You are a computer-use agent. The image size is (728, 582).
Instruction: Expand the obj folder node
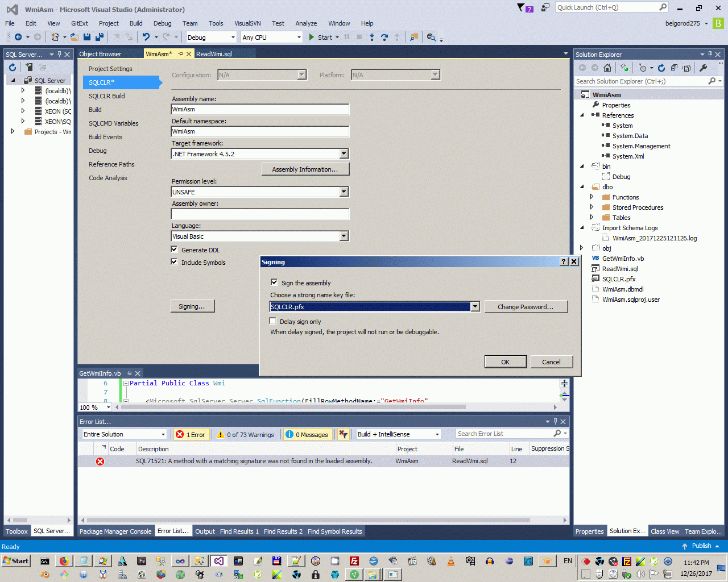pyautogui.click(x=581, y=248)
